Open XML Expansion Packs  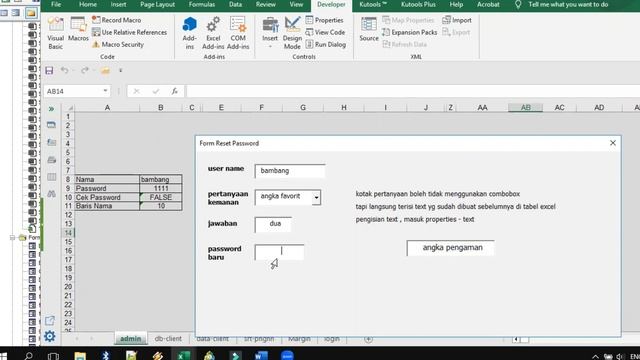tap(409, 32)
